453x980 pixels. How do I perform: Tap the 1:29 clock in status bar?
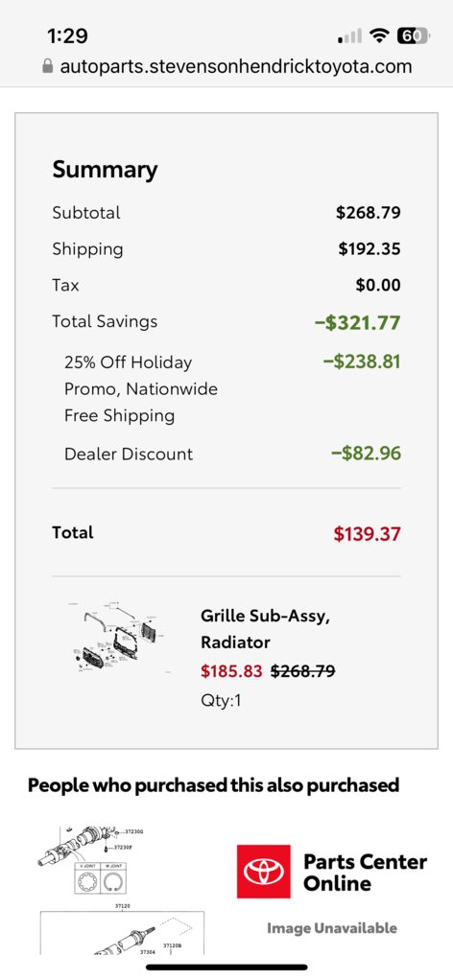tap(67, 35)
